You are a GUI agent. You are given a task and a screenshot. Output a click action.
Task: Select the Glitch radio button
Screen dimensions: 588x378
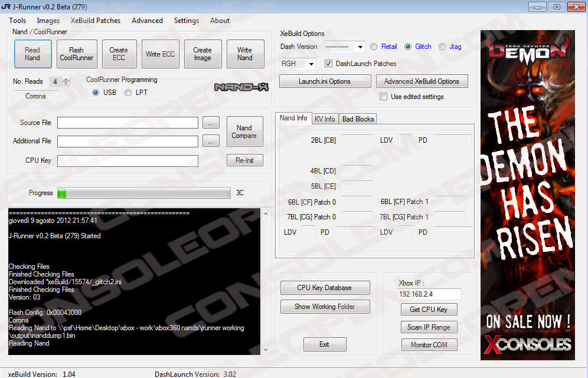point(407,47)
